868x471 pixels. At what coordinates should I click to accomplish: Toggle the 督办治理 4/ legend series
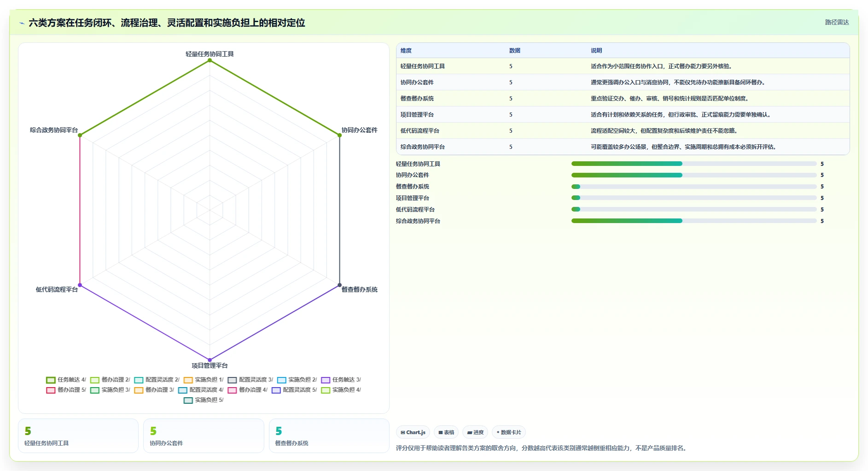coord(248,390)
